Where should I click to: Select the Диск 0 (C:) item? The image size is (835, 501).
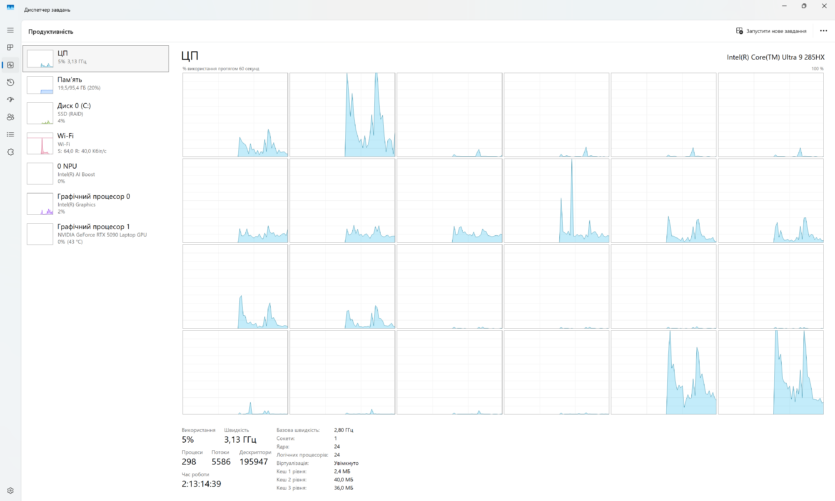[x=95, y=113]
